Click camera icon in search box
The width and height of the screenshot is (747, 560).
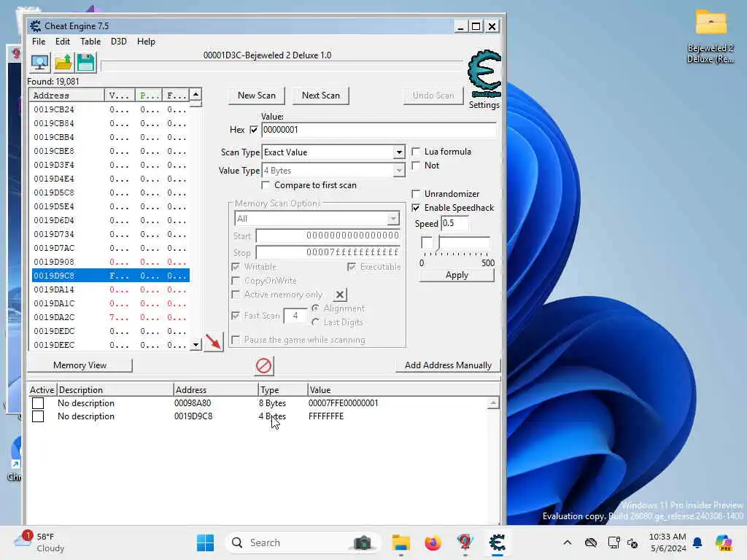[363, 542]
